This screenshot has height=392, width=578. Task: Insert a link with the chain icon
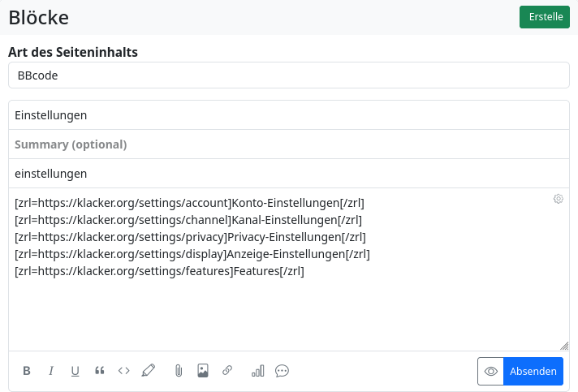[227, 371]
